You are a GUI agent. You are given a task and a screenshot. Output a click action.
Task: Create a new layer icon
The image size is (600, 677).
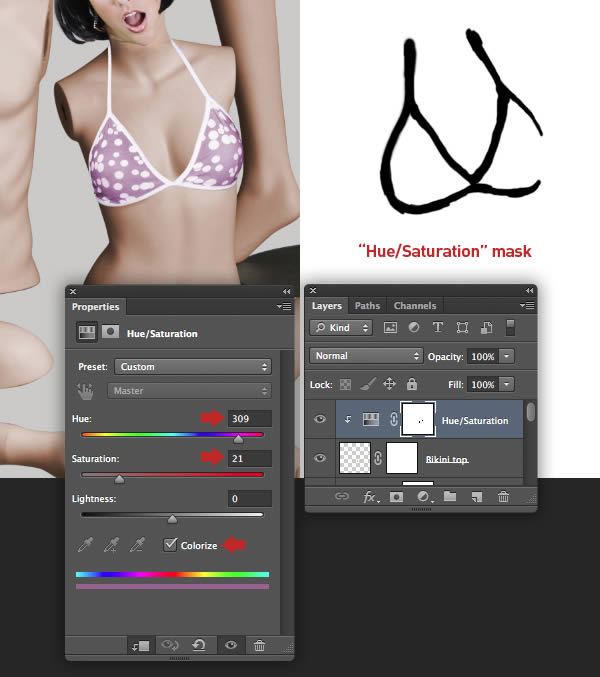point(477,497)
